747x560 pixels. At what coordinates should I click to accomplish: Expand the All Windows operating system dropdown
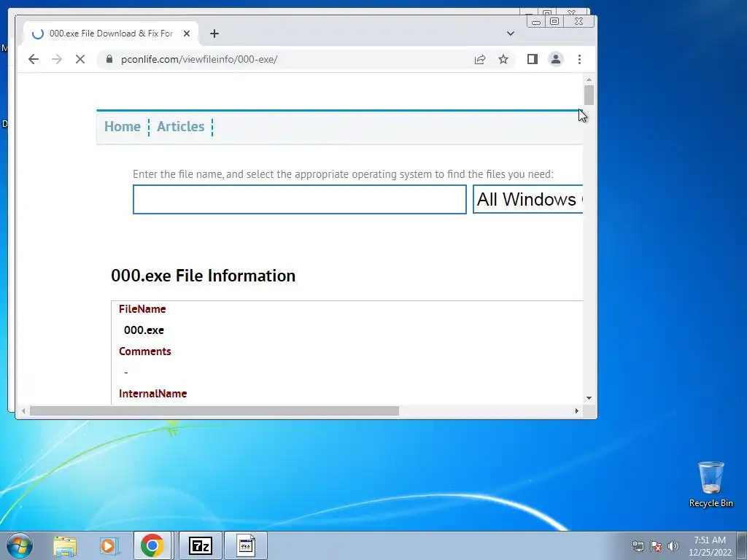pyautogui.click(x=528, y=200)
